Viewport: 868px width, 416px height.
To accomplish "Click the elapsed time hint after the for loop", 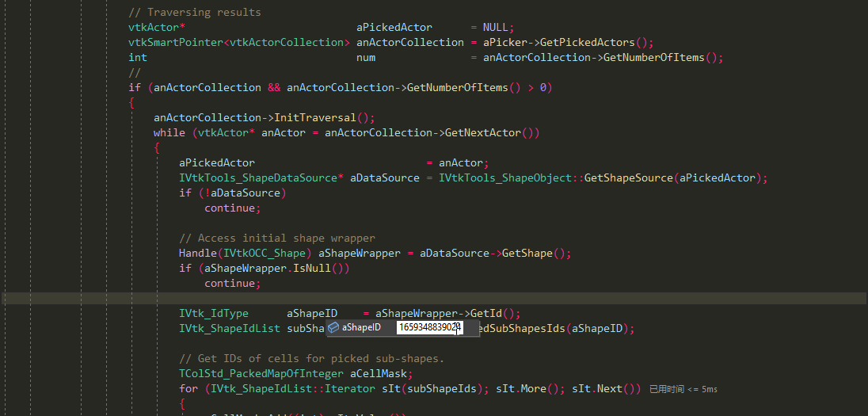I will 683,389.
